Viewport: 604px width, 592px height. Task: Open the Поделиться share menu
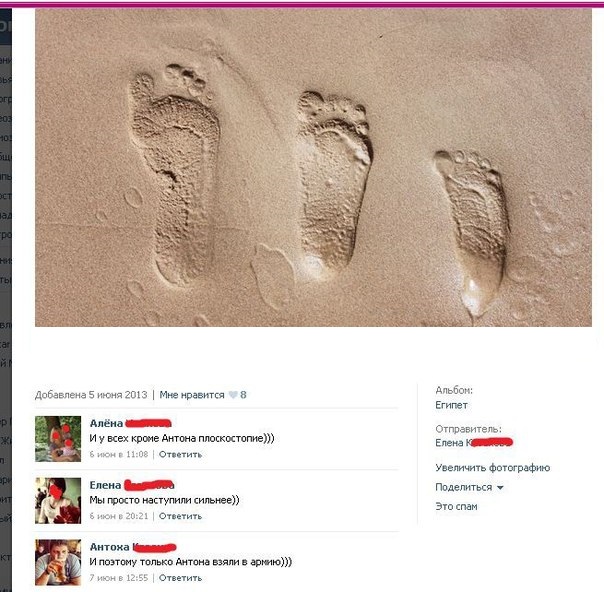[464, 487]
